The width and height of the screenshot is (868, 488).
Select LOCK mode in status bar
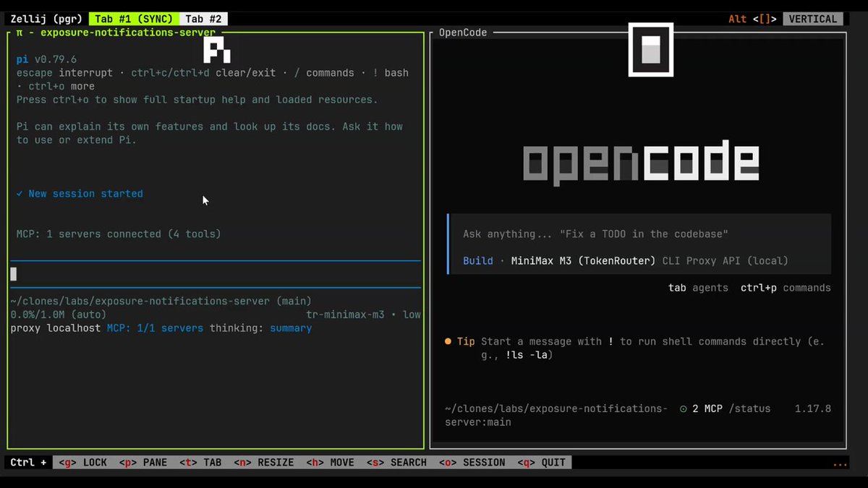(x=82, y=462)
